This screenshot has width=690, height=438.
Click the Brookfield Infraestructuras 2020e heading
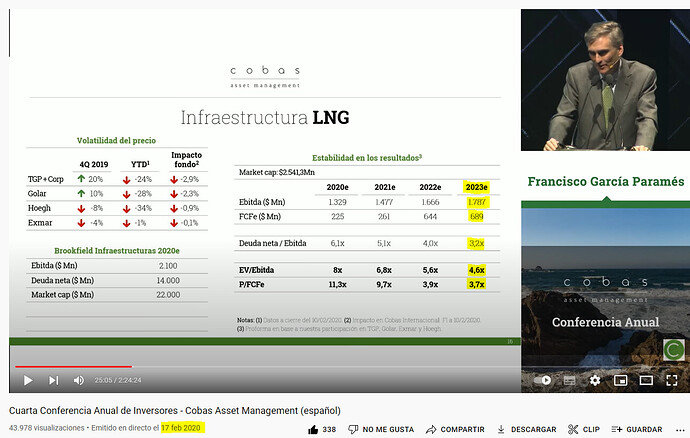click(117, 251)
